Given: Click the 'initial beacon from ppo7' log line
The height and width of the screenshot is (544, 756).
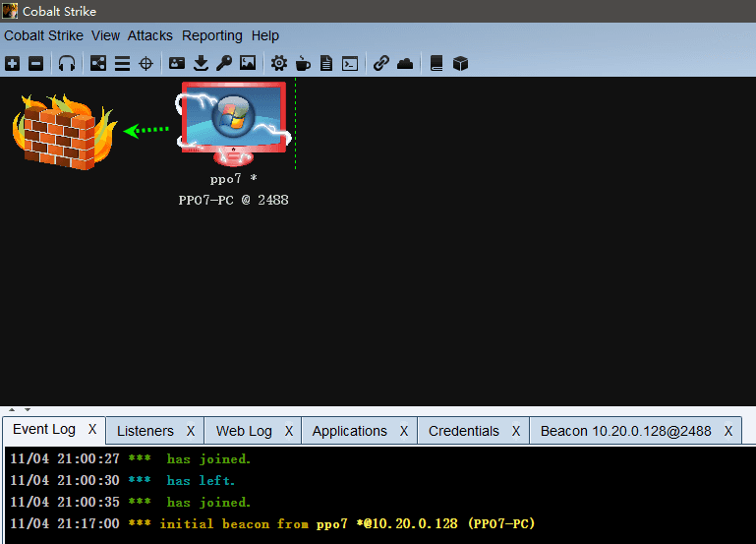Looking at the screenshot, I should (x=273, y=523).
